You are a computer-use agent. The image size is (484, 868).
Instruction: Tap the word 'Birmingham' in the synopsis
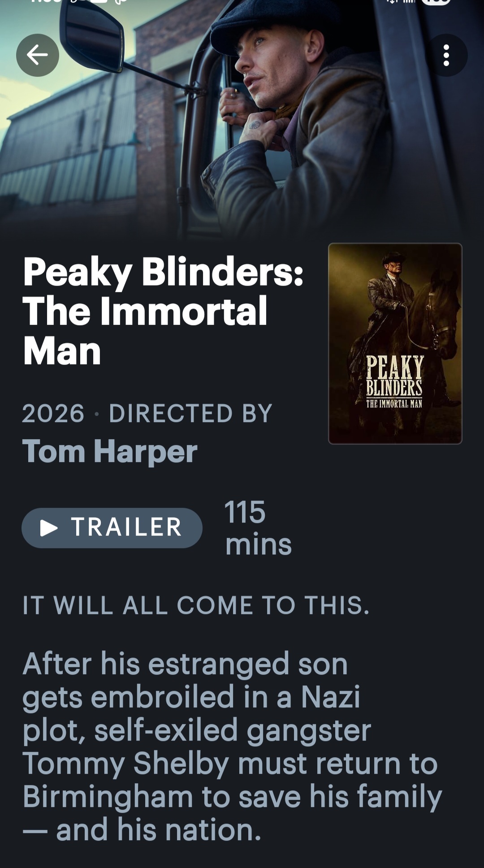[x=108, y=797]
